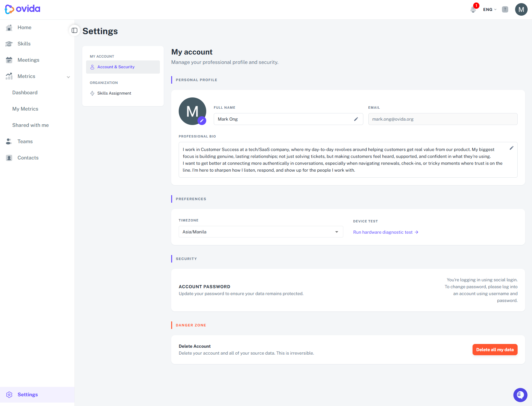Click the Meetings calendar icon
This screenshot has height=406, width=532.
click(x=9, y=60)
